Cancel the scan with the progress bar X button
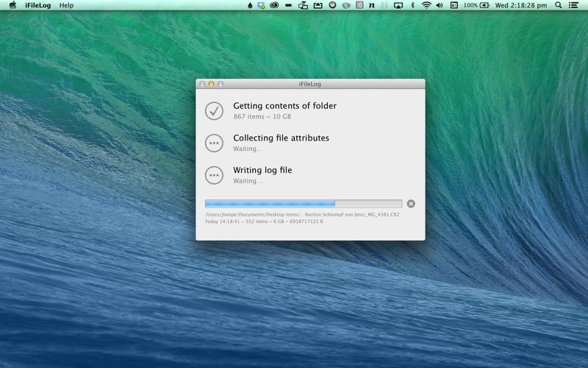This screenshot has height=368, width=588. tap(411, 204)
